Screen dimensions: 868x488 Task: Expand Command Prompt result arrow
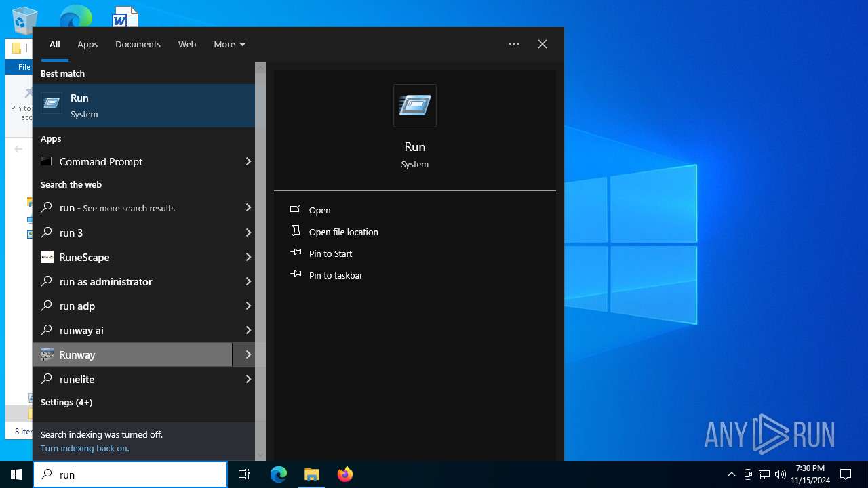(248, 161)
